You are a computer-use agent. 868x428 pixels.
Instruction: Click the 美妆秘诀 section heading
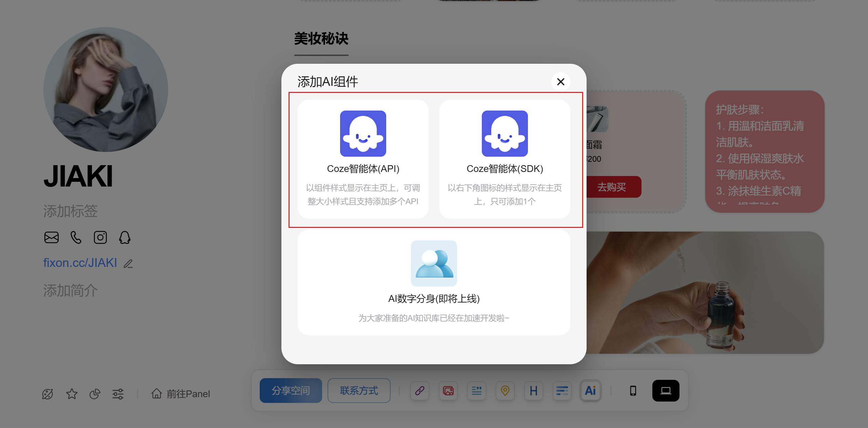321,39
